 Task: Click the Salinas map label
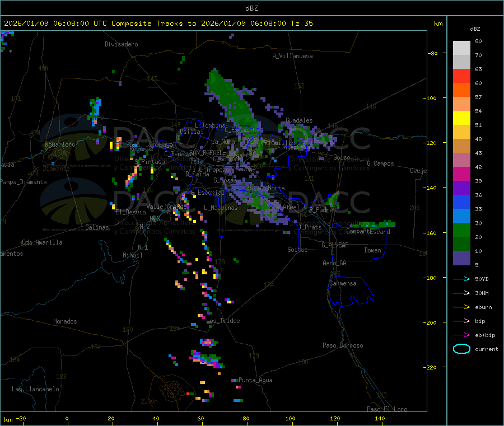coord(97,227)
